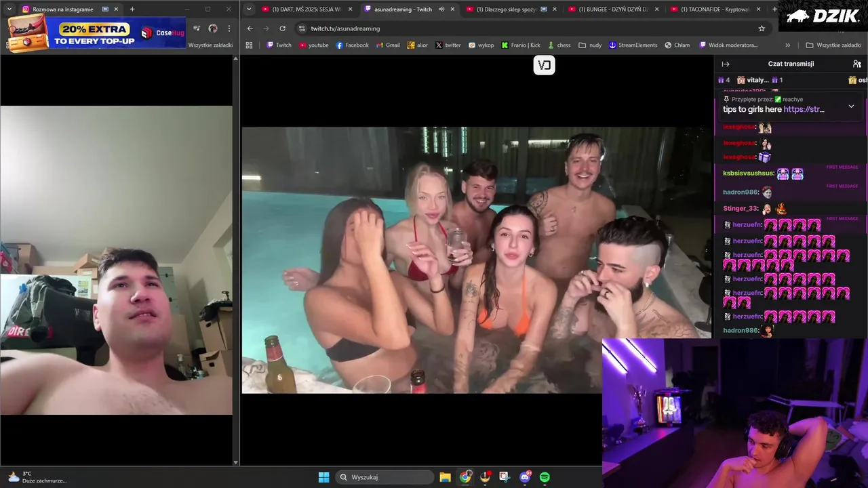The image size is (868, 488).
Task: Open the Gmail bookmark
Action: (x=388, y=45)
